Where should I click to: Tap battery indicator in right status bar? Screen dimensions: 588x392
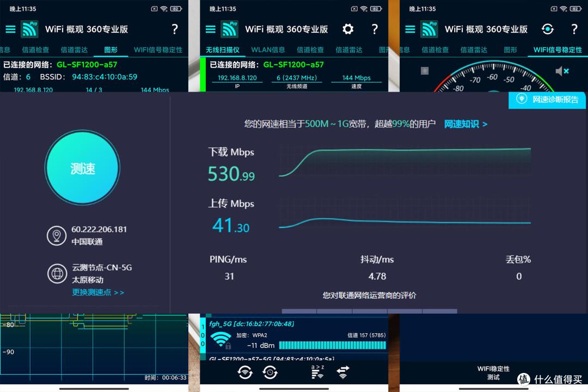point(576,9)
